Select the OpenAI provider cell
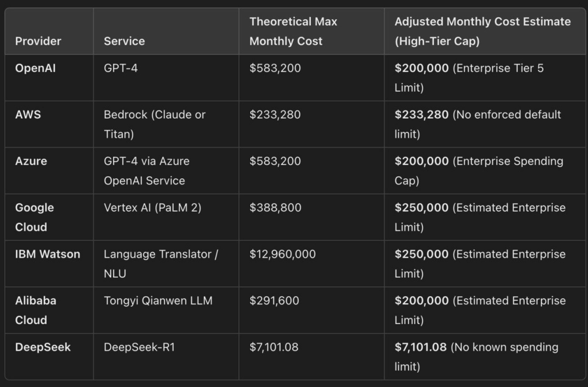The width and height of the screenshot is (588, 387). (x=35, y=68)
